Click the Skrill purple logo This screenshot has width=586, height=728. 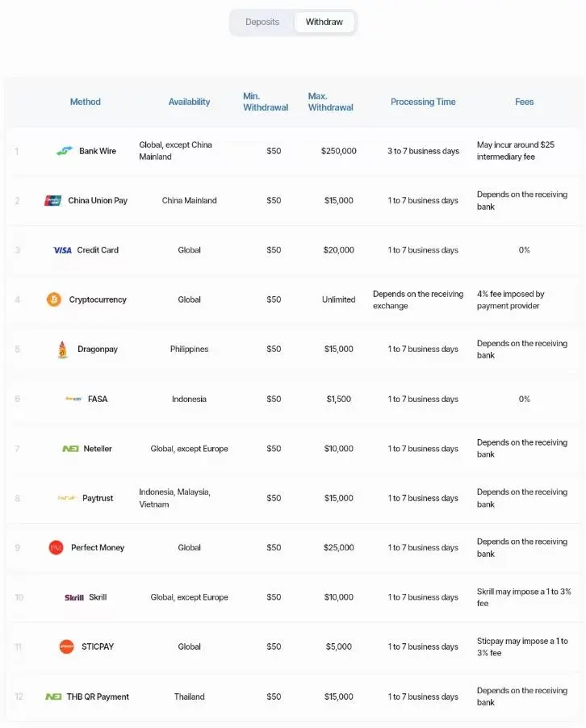(74, 597)
